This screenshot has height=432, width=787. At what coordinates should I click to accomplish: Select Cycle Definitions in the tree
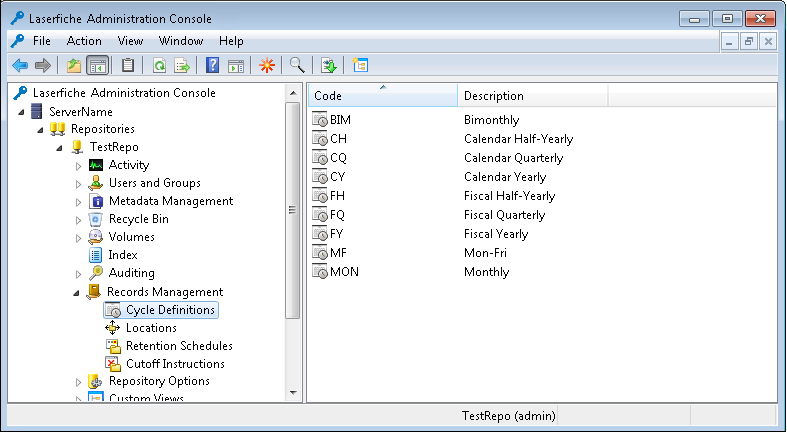(x=161, y=310)
